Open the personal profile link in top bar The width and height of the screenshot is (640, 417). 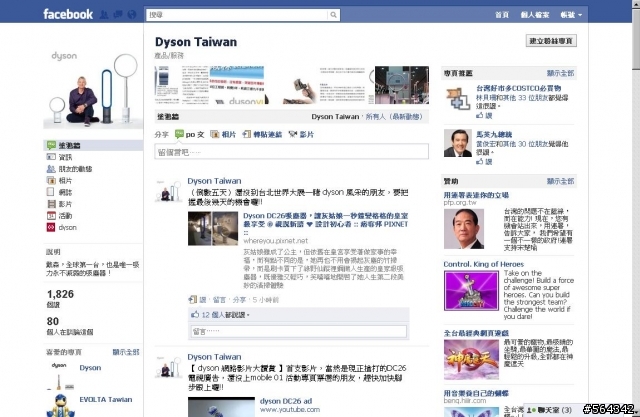click(535, 15)
